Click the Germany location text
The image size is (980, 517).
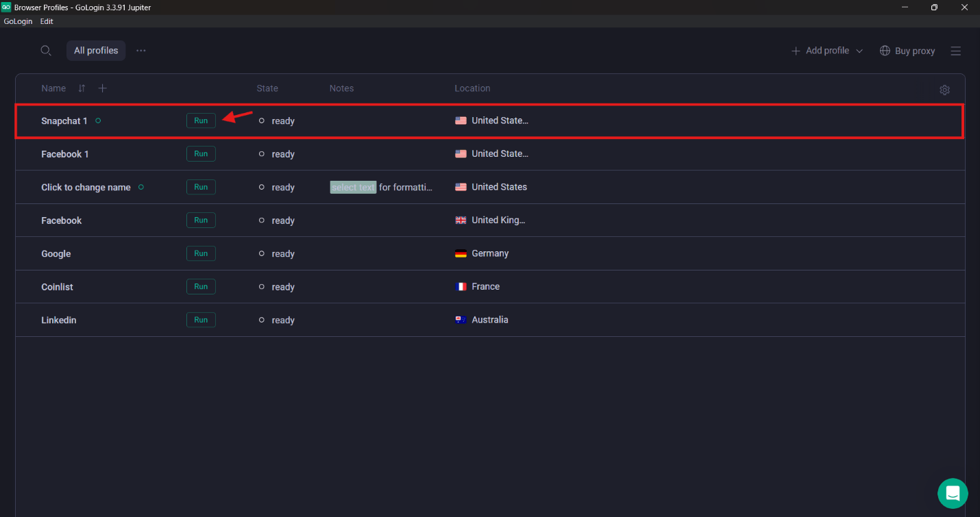click(490, 253)
